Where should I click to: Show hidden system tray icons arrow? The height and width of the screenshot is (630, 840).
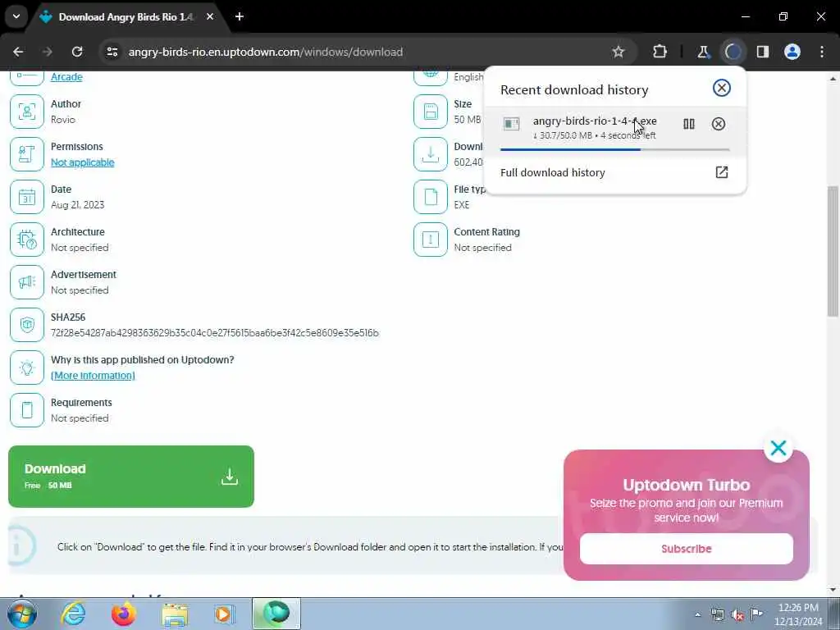click(697, 614)
